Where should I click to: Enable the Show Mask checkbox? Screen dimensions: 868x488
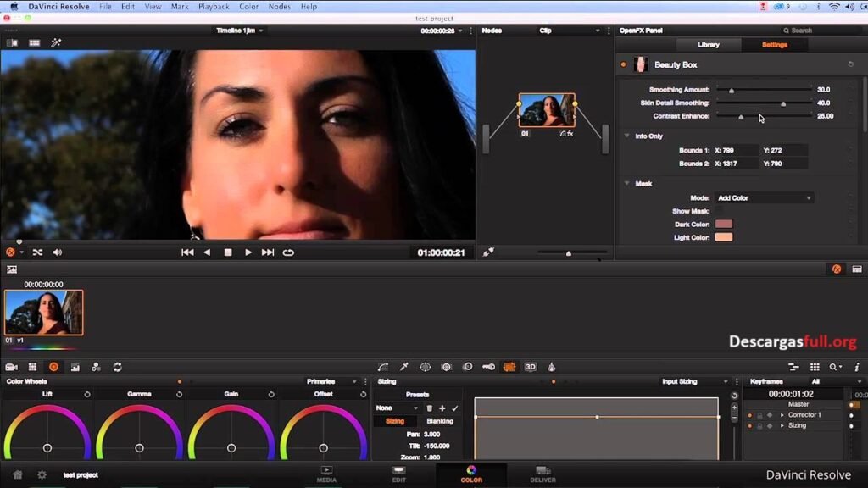(719, 211)
